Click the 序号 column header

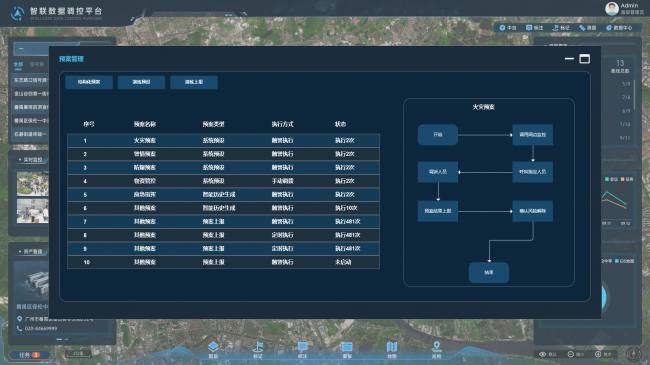click(x=89, y=124)
